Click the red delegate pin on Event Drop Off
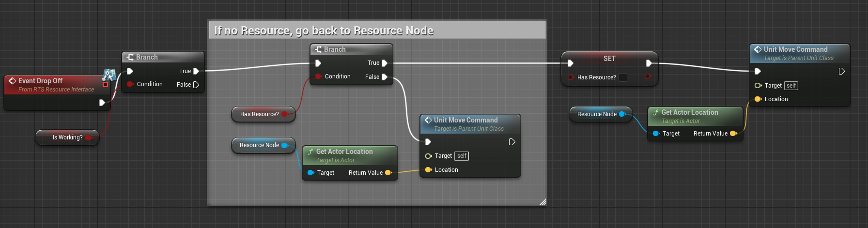868x228 pixels. pyautogui.click(x=105, y=85)
